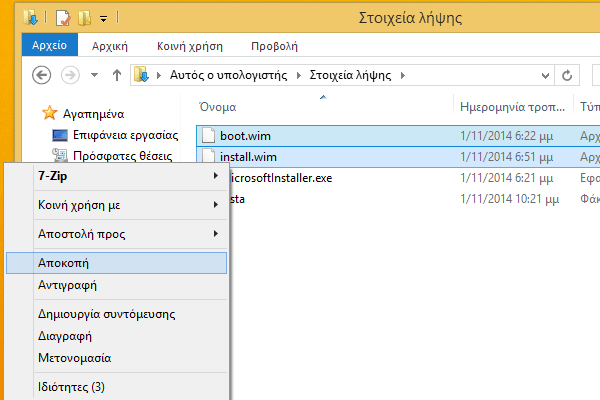Click the New folder icon in quick access toolbar
The width and height of the screenshot is (600, 400).
pyautogui.click(x=84, y=18)
